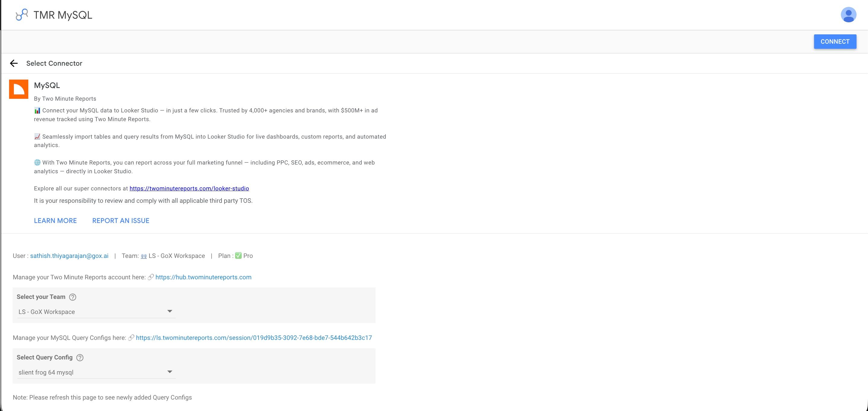This screenshot has width=868, height=411.
Task: Click the link icon before the session URL
Action: (131, 337)
